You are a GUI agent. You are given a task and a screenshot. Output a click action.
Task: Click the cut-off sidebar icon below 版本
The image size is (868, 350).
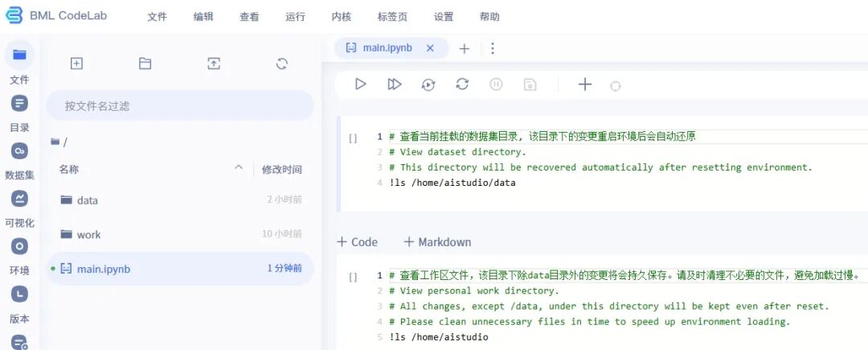(x=19, y=342)
